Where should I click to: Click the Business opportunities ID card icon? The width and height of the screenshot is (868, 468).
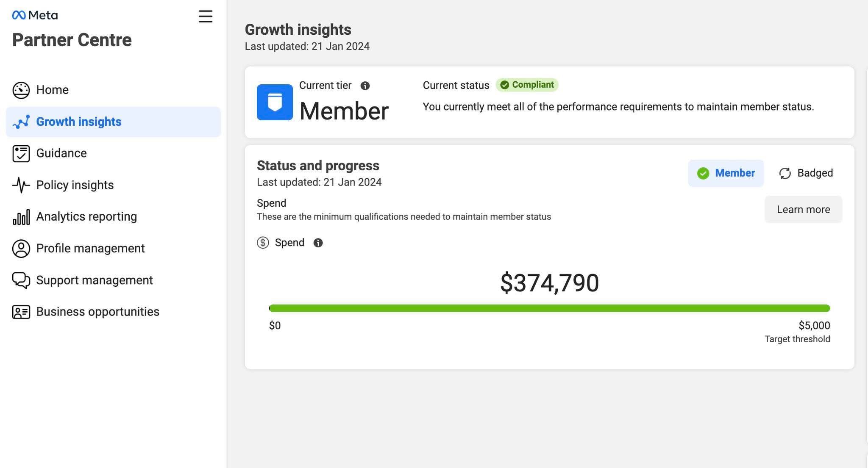coord(21,312)
